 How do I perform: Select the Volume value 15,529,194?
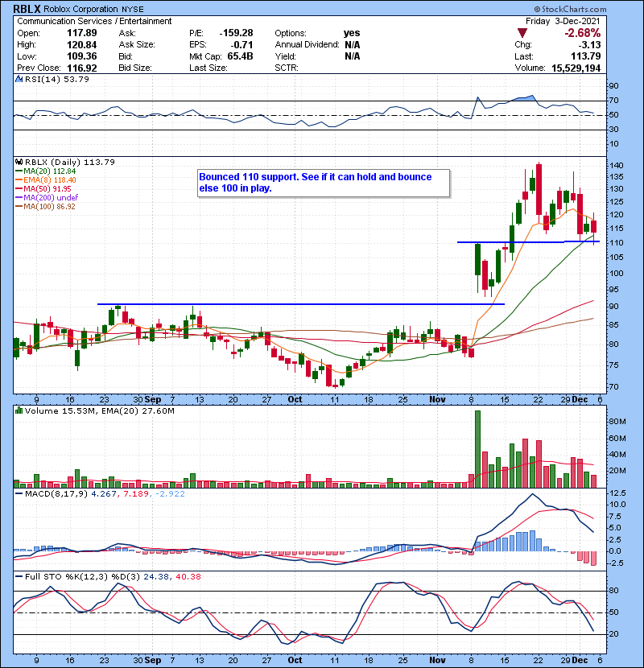pos(576,68)
